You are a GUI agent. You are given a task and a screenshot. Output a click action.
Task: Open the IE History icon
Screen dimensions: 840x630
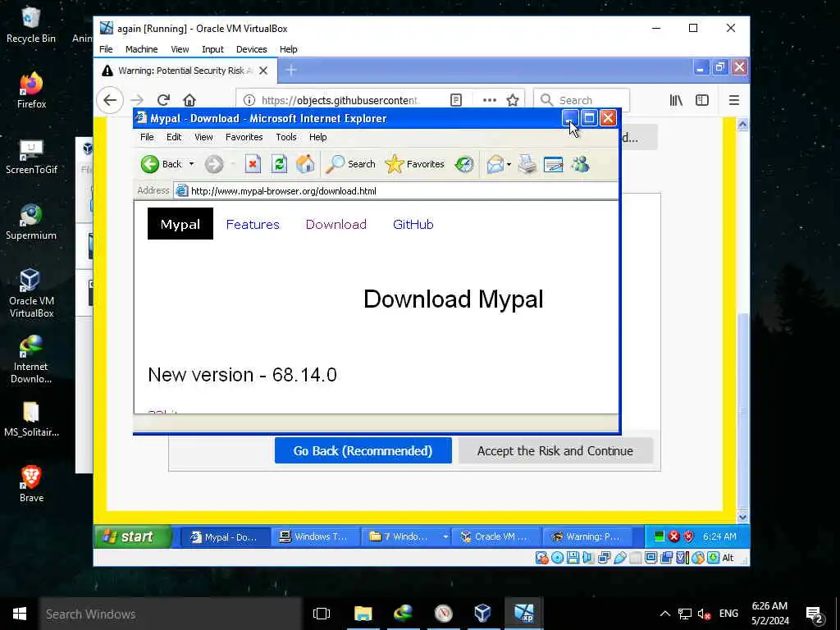[x=464, y=164]
